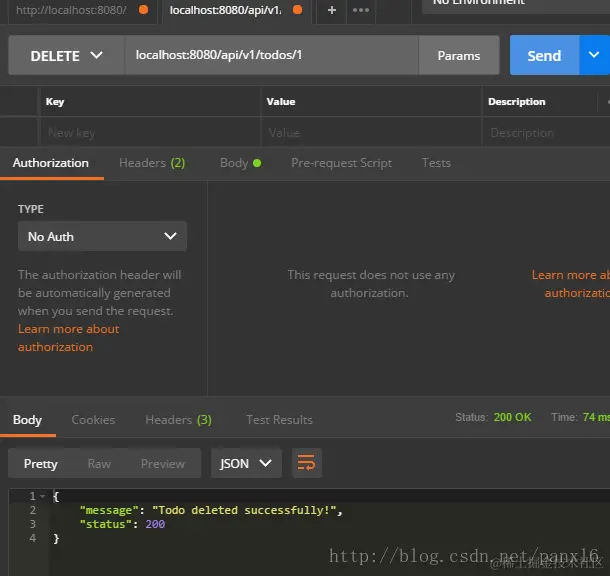Viewport: 610px width, 576px height.
Task: Toggle the Params panel button
Action: [459, 56]
